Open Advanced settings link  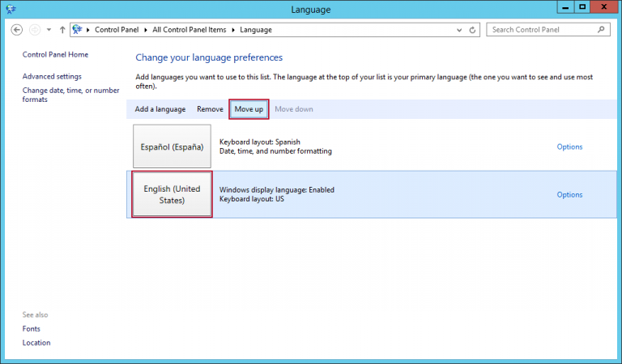(52, 76)
